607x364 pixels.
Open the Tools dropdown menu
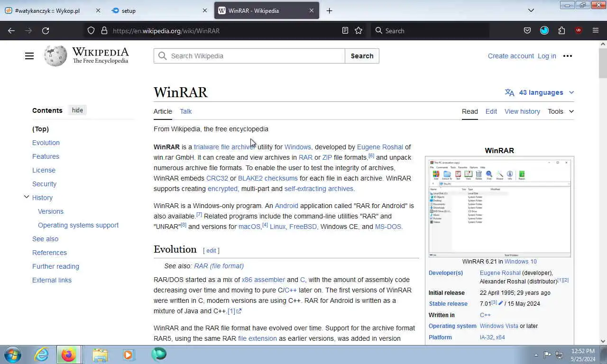[561, 111]
